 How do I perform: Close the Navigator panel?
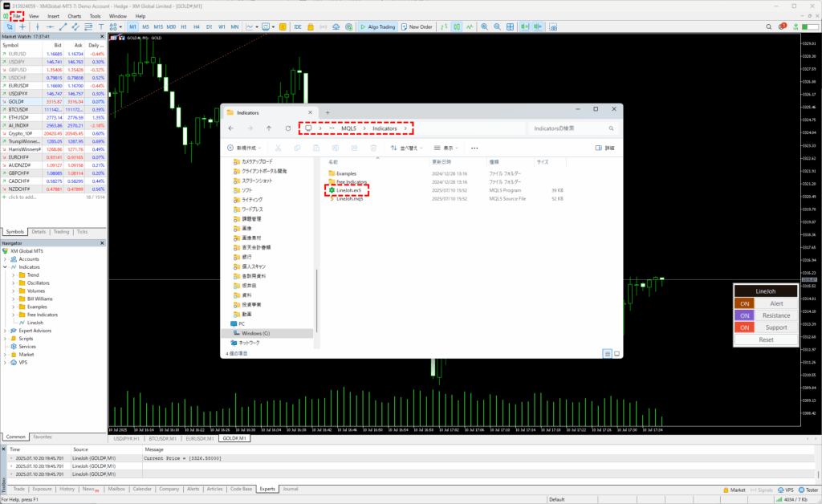pos(102,243)
